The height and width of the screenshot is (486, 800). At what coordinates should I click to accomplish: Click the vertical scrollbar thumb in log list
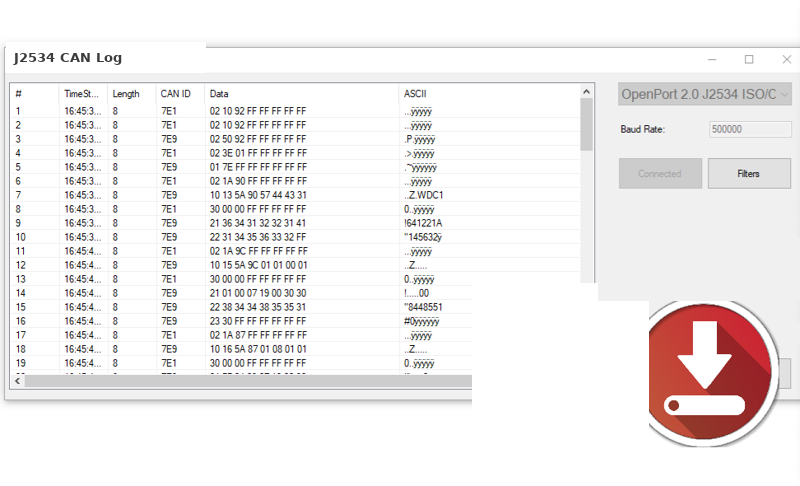tap(586, 125)
